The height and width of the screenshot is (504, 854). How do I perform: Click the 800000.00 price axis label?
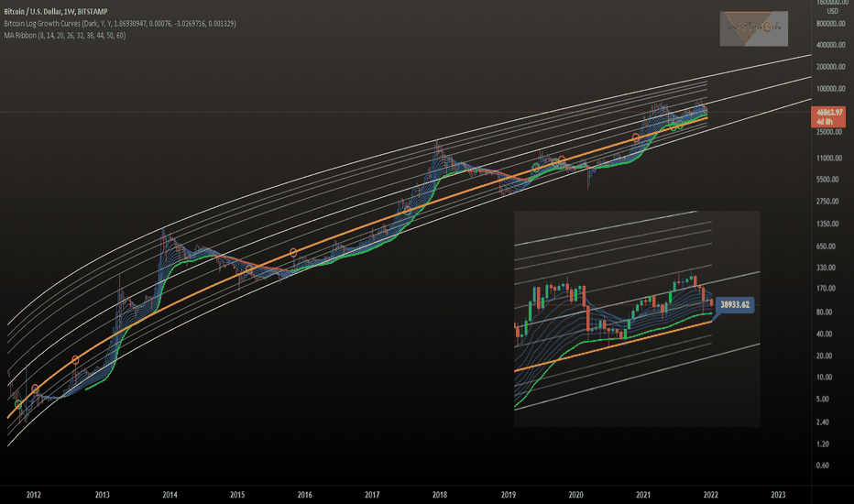pos(830,24)
